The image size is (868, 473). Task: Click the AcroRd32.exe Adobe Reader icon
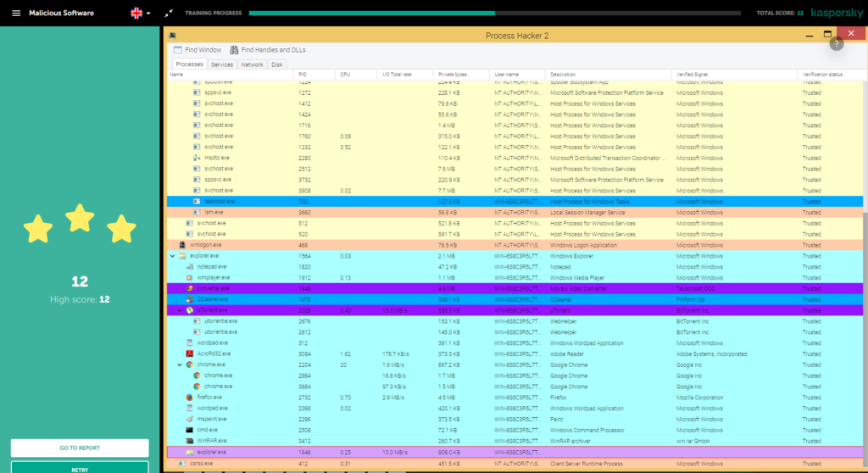(x=189, y=353)
